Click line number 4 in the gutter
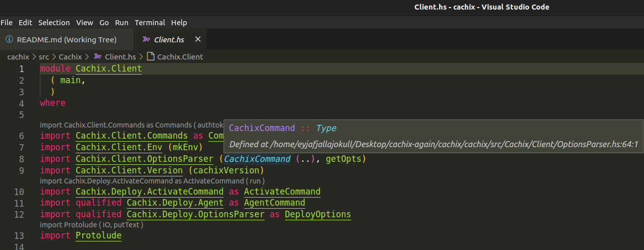This screenshot has height=250, width=644. click(21, 103)
